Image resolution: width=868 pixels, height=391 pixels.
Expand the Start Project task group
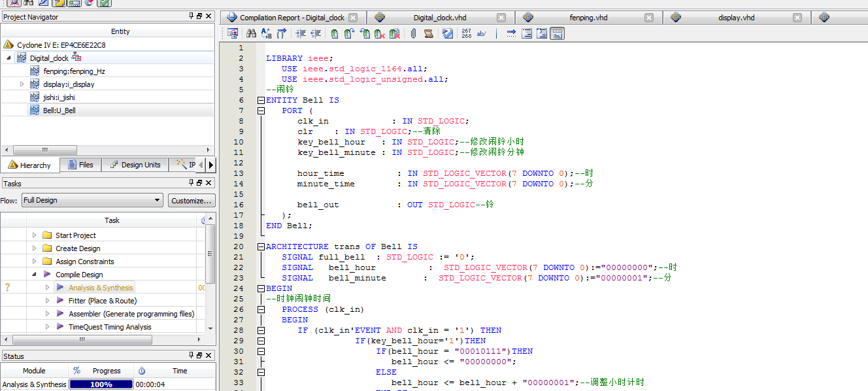tap(35, 235)
